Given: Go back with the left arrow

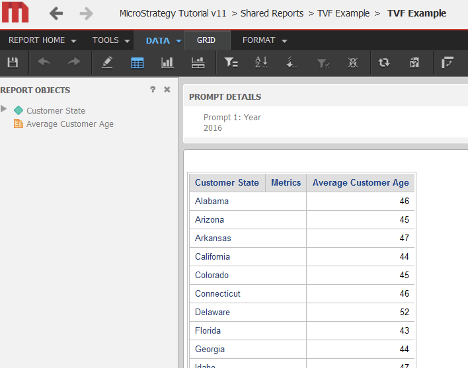Looking at the screenshot, I should [56, 14].
